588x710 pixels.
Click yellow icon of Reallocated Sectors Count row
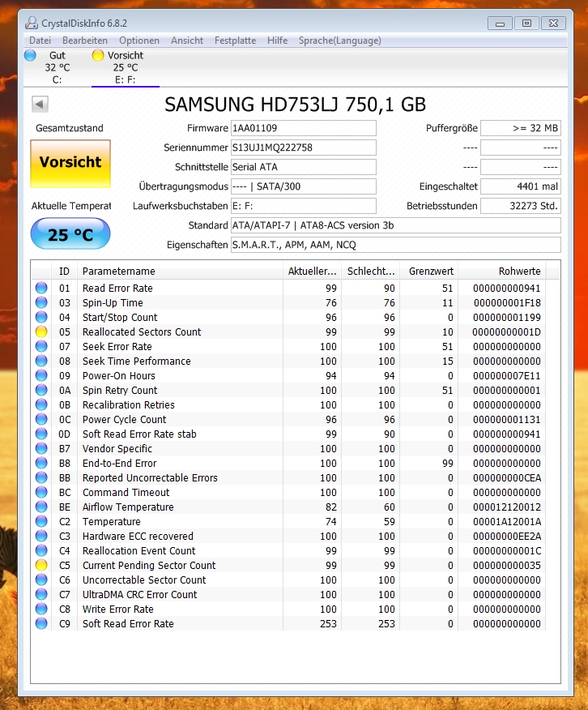point(41,332)
